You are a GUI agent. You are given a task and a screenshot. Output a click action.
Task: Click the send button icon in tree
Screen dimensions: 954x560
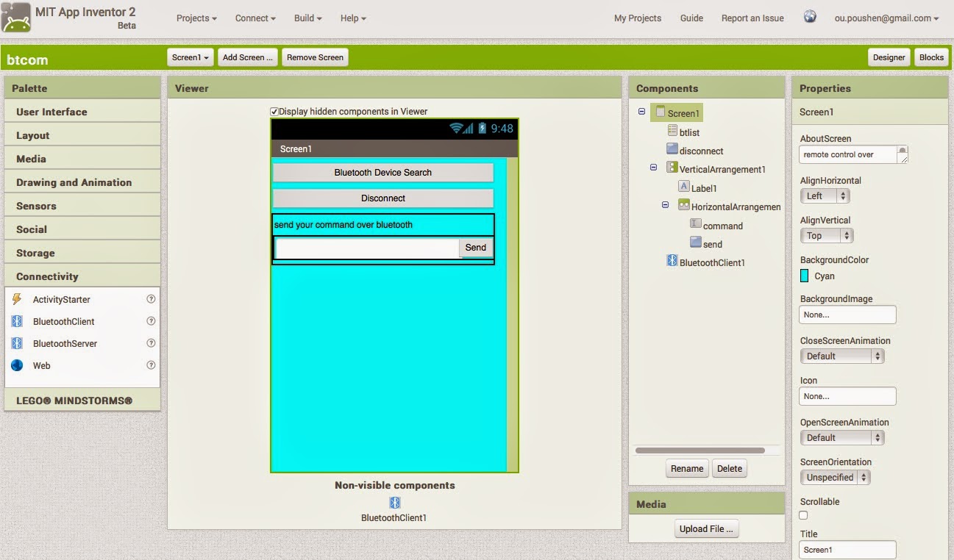(695, 242)
